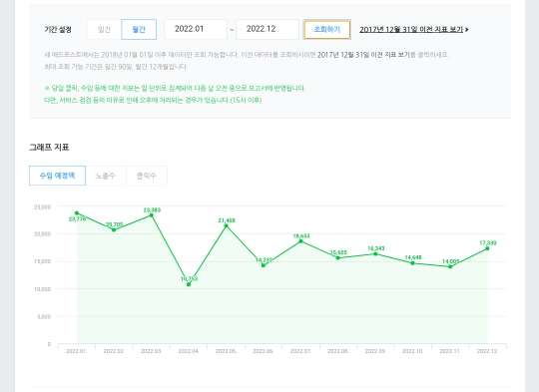Switch to the 클릭수 tab

tap(147, 176)
